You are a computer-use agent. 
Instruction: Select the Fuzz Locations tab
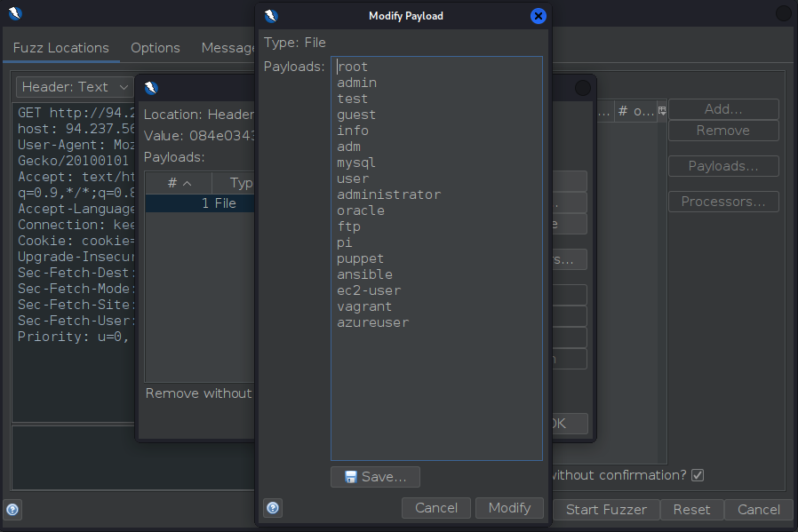60,48
